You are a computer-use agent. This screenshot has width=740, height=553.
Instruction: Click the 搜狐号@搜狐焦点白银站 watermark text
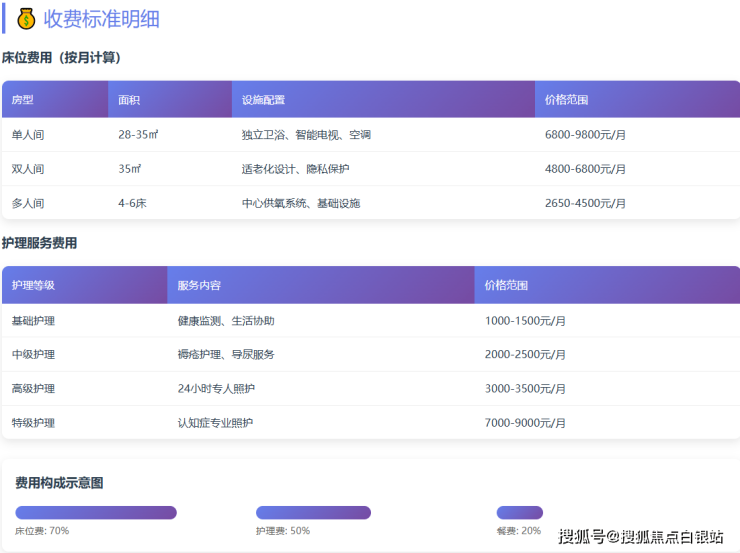(x=641, y=537)
